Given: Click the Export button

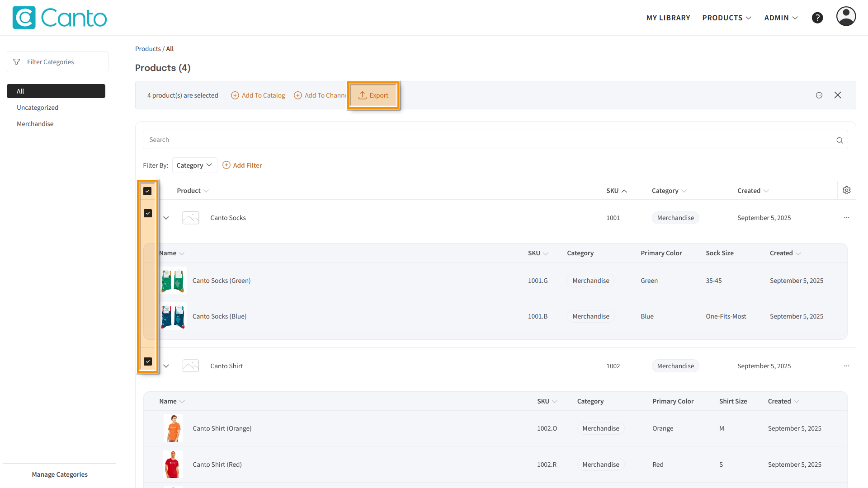Looking at the screenshot, I should [373, 95].
